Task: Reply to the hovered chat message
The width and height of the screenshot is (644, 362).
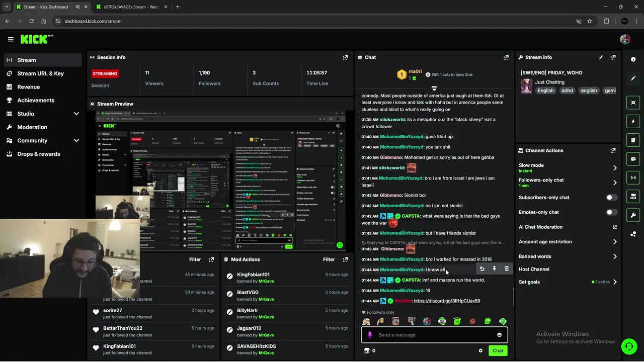Action: pos(482,269)
